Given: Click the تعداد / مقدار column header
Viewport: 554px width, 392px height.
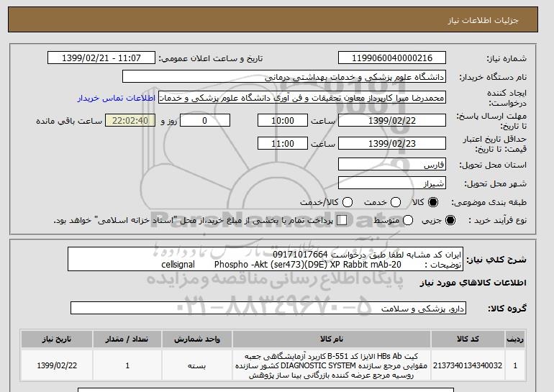Looking at the screenshot, I should [127, 339].
